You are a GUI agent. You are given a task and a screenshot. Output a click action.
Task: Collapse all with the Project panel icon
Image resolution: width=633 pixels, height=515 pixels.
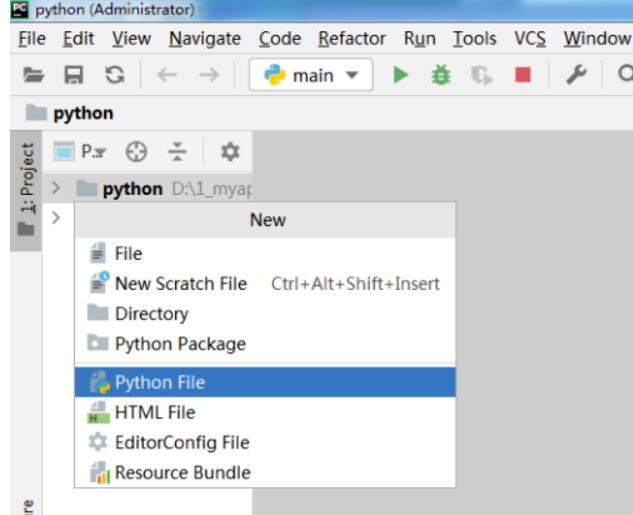click(x=177, y=152)
